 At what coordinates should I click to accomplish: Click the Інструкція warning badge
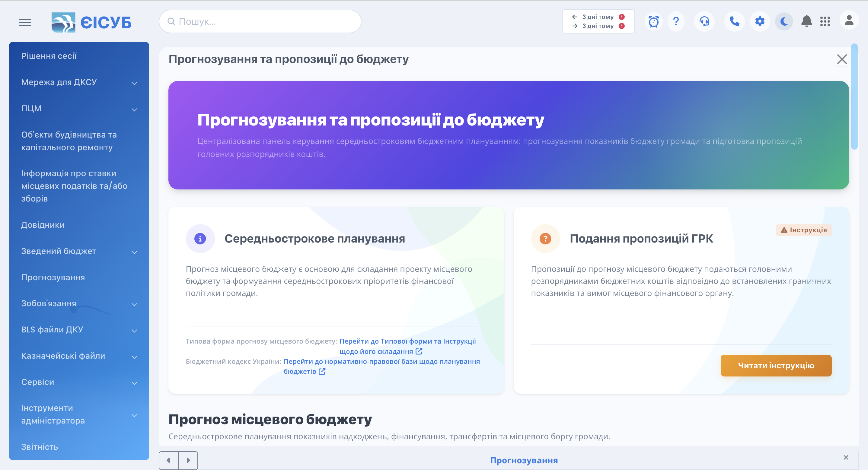pos(804,230)
